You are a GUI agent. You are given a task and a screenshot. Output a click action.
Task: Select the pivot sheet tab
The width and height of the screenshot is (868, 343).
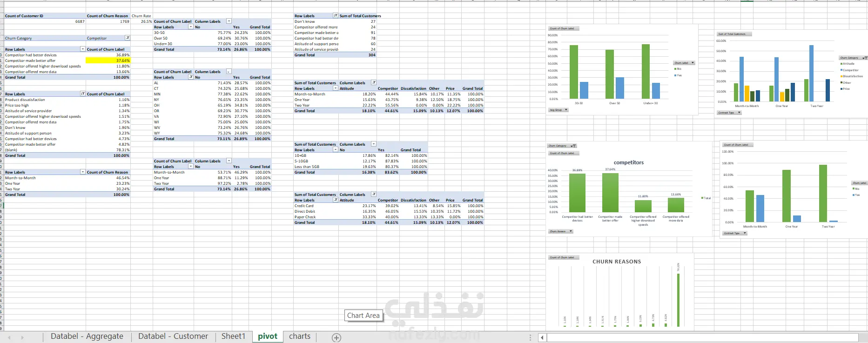pos(268,336)
